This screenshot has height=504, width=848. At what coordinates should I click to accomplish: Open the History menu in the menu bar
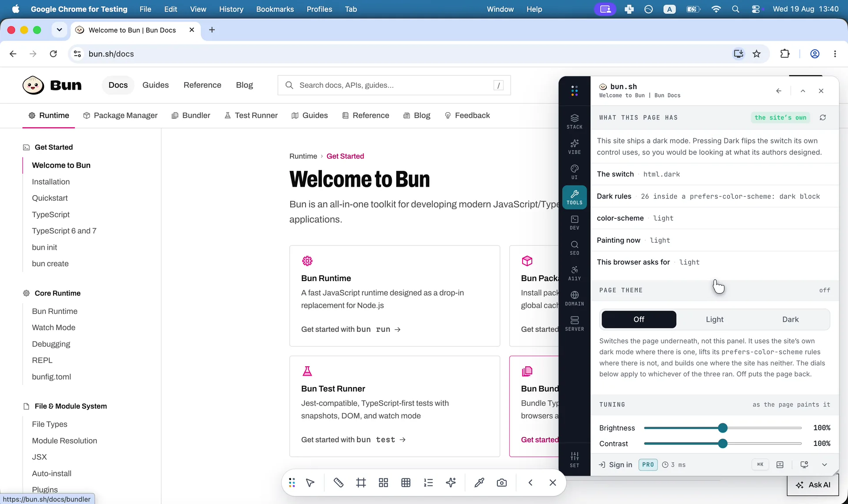[x=231, y=9]
